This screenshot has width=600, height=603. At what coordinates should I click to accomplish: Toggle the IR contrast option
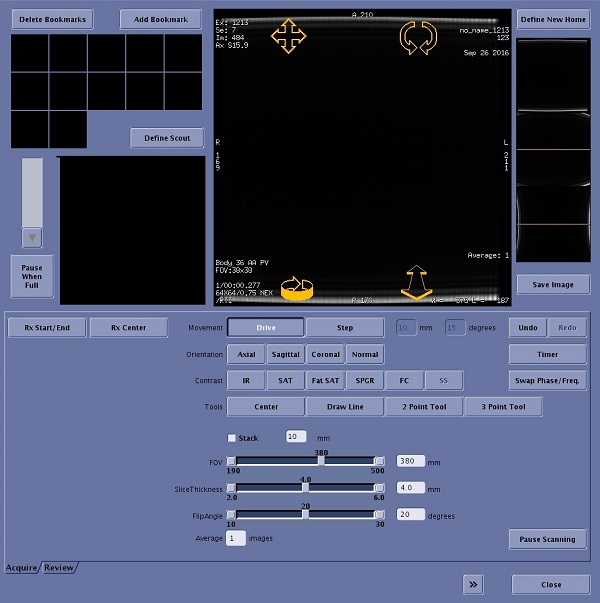(246, 381)
